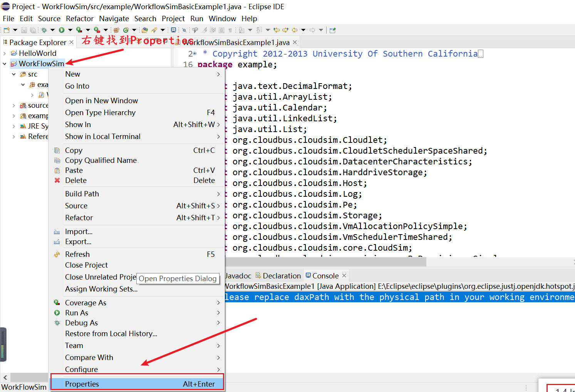575x392 pixels.
Task: Expand the HelloWorld project node
Action: [5, 53]
